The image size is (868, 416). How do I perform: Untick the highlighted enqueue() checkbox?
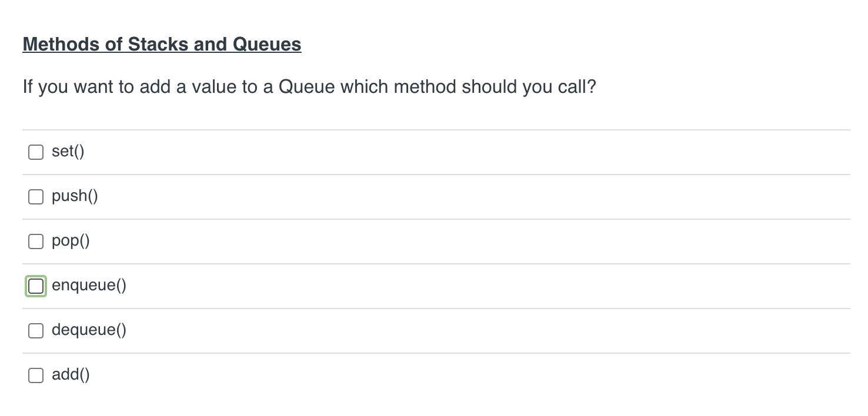pos(36,286)
